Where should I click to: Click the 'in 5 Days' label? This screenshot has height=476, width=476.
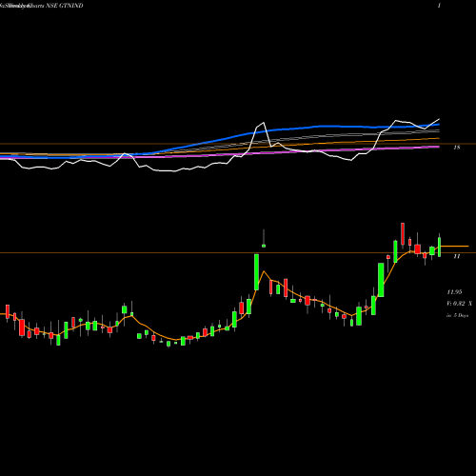click(x=457, y=315)
